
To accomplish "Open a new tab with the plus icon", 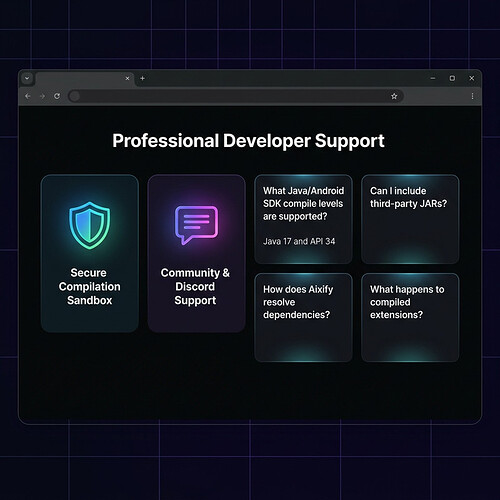I will coord(142,78).
